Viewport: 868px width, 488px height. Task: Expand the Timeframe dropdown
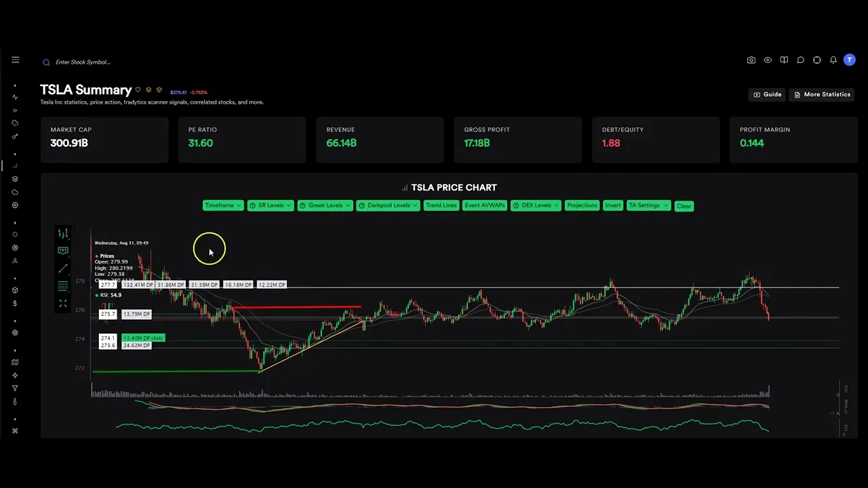coord(223,205)
